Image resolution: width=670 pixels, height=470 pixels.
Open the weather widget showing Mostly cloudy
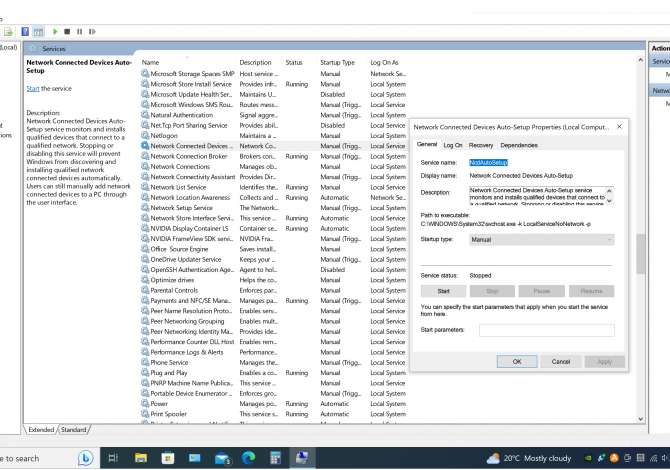pyautogui.click(x=529, y=458)
